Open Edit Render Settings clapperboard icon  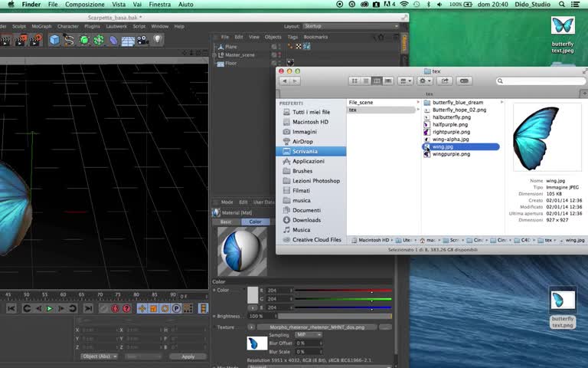pyautogui.click(x=36, y=40)
